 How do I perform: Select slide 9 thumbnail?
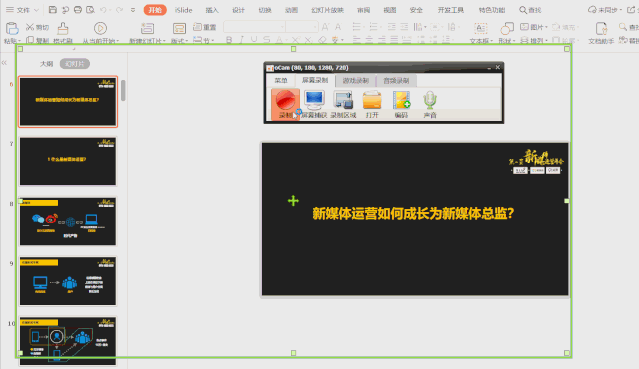(x=68, y=281)
